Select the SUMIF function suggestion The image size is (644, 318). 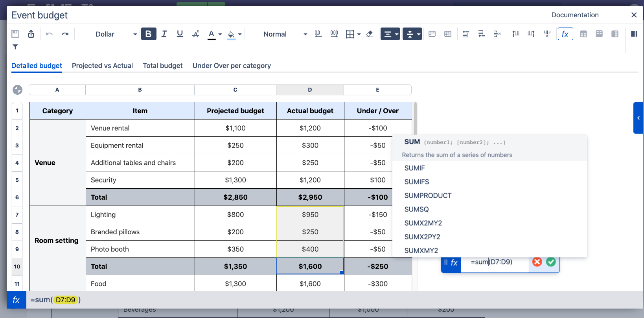tap(489, 168)
